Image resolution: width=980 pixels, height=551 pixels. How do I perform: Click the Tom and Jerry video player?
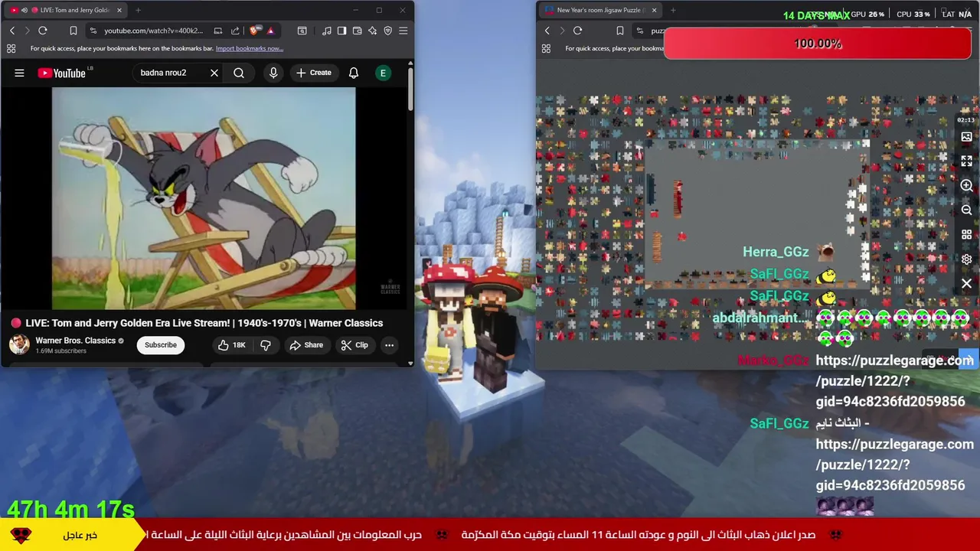pos(204,198)
